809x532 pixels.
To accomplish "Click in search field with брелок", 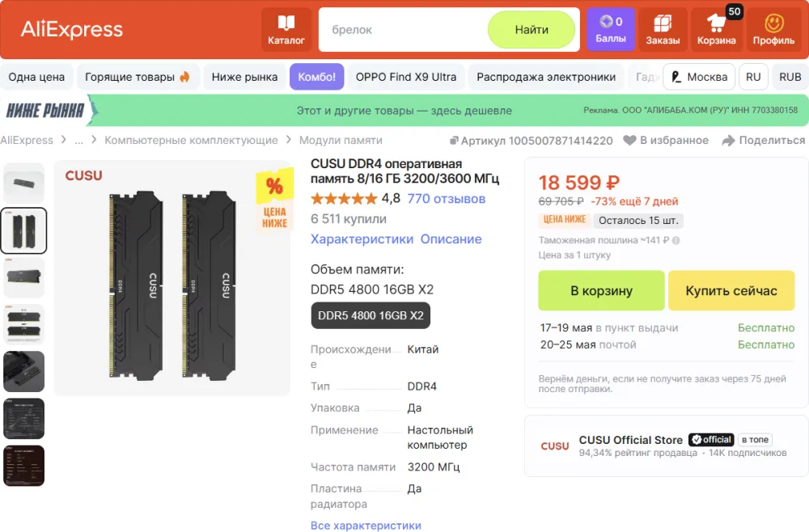I will [x=402, y=29].
